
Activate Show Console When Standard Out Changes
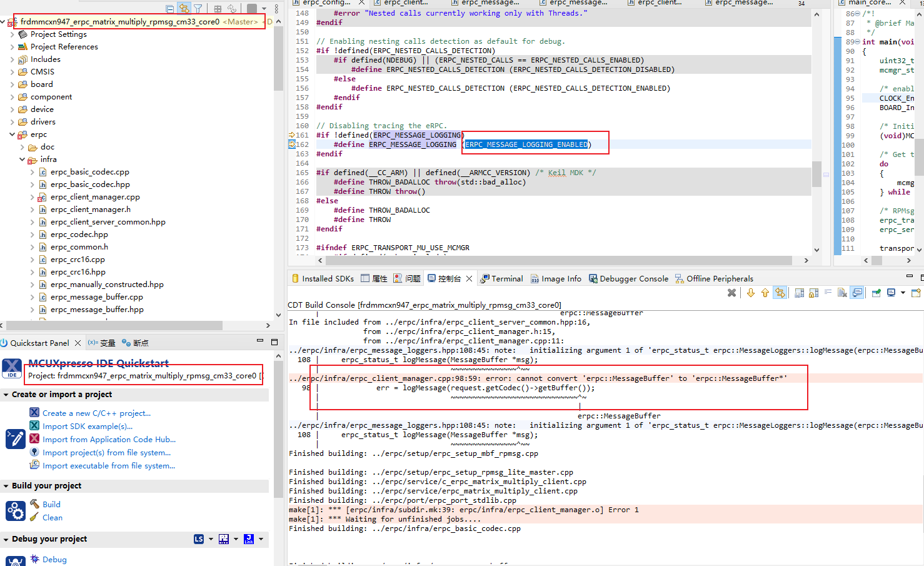858,292
